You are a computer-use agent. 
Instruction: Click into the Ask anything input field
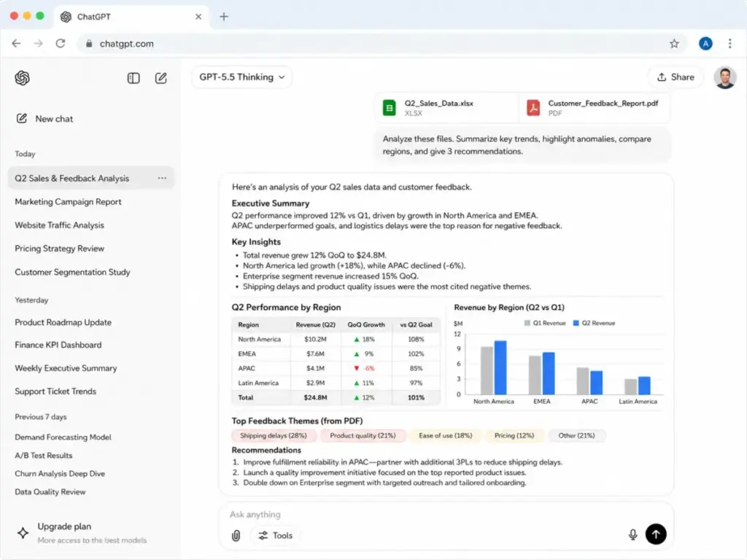tap(446, 514)
